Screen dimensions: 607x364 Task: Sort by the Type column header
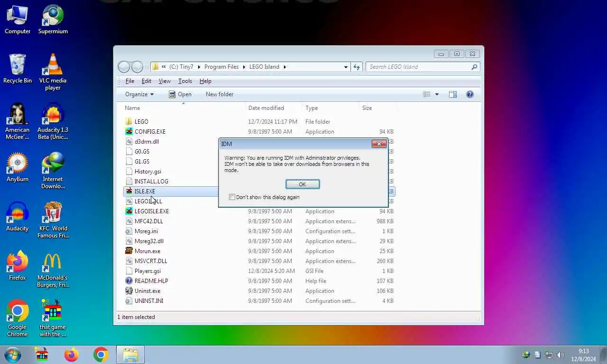(331, 108)
